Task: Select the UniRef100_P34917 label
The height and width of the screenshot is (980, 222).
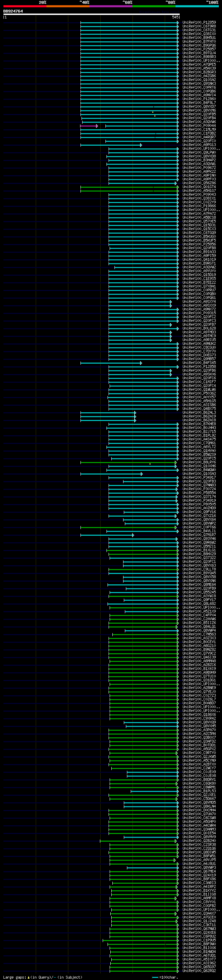Action: pyautogui.click(x=199, y=477)
